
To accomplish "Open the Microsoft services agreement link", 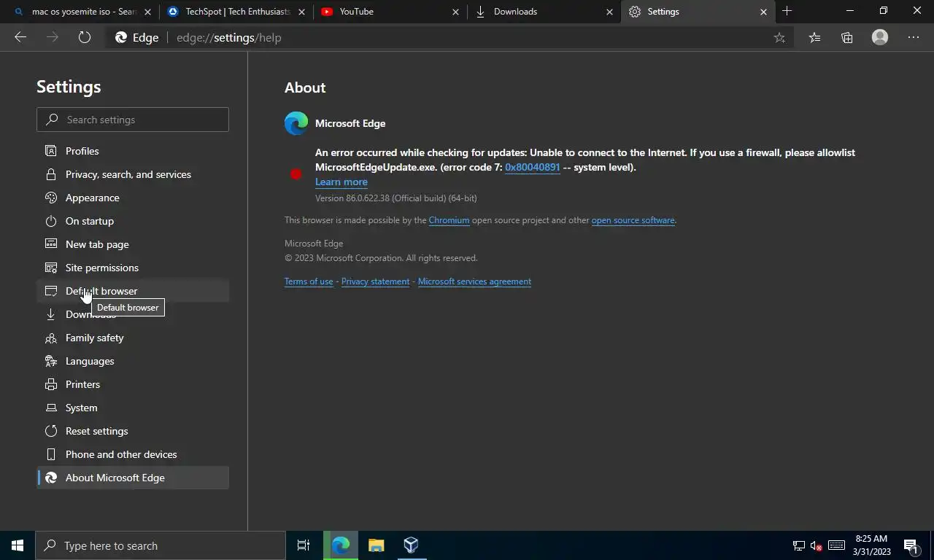I will pos(474,281).
